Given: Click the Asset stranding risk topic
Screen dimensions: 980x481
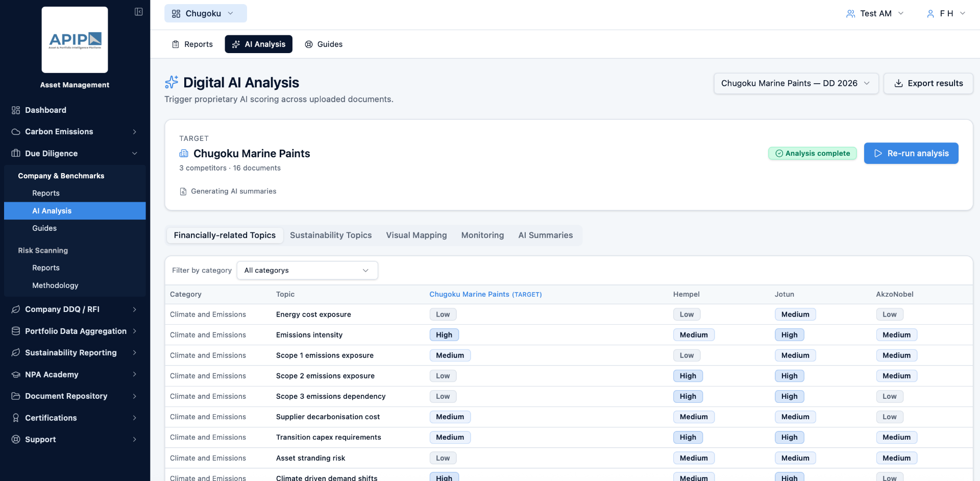Looking at the screenshot, I should click(310, 458).
